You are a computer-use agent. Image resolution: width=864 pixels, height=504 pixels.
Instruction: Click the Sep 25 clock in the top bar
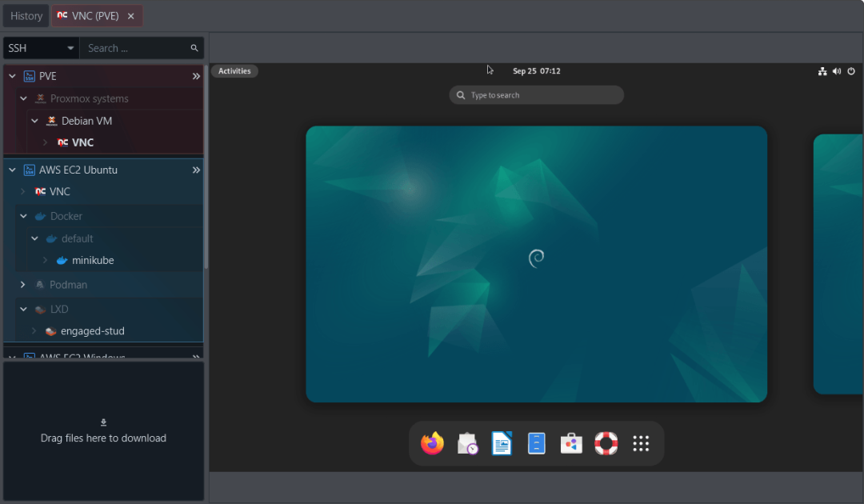pos(536,70)
